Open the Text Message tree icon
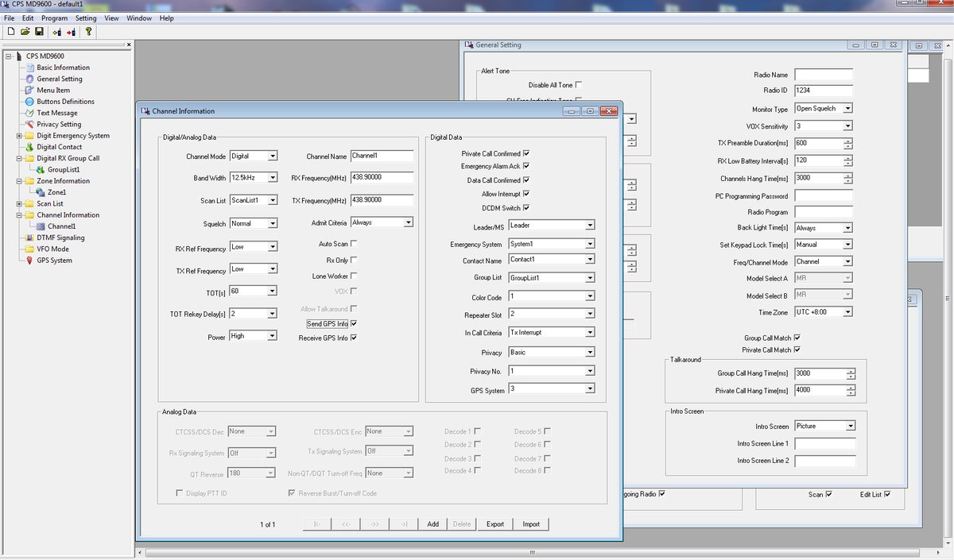Screen dimensions: 954x560 30,113
